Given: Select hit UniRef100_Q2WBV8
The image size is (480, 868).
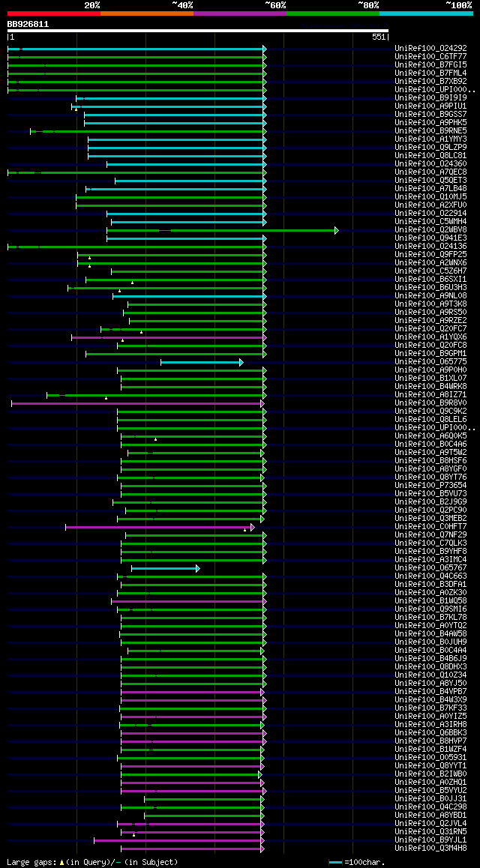Looking at the screenshot, I should [430, 229].
